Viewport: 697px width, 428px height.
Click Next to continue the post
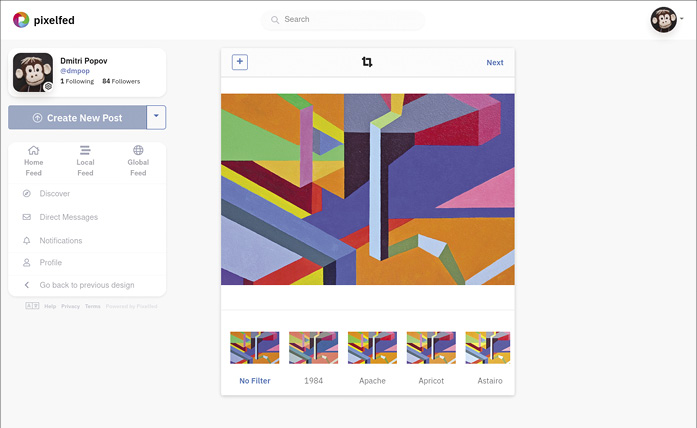pos(495,63)
